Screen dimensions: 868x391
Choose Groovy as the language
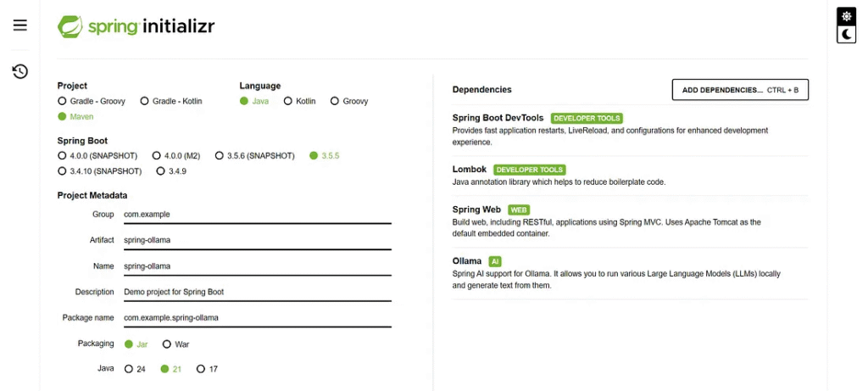point(335,101)
